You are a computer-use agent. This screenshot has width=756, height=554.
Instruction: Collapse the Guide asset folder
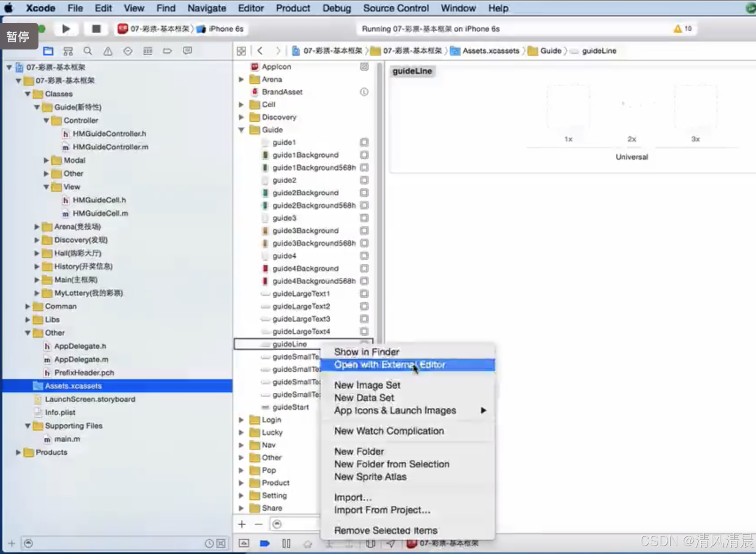point(241,130)
